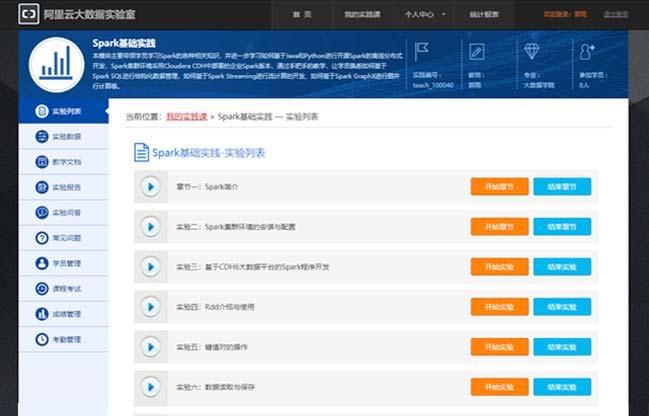Click title text 实验三 基于CDH6大数据平台
Image resolution: width=649 pixels, height=416 pixels.
coord(253,267)
